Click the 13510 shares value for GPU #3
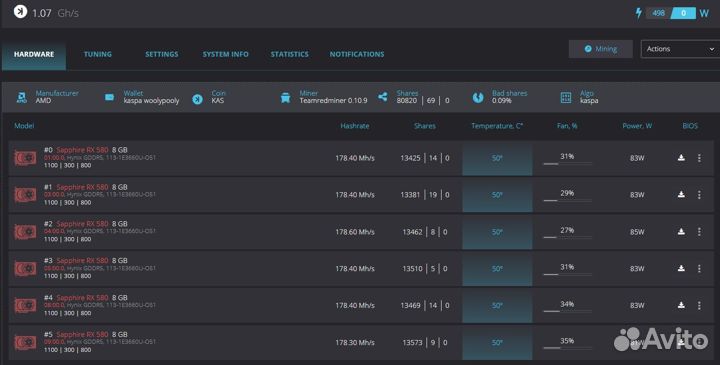This screenshot has width=720, height=365. (x=412, y=269)
